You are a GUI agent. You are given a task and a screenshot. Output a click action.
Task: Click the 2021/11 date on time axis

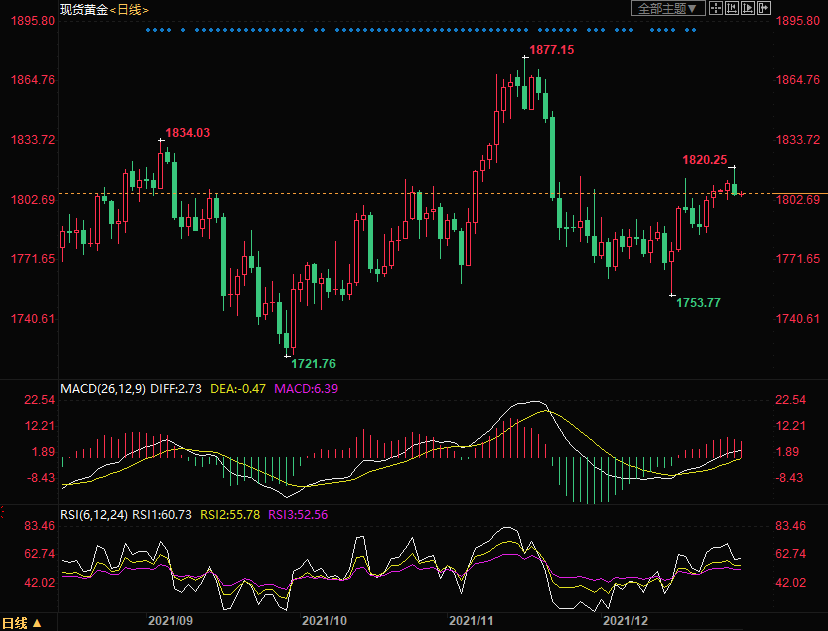point(474,621)
